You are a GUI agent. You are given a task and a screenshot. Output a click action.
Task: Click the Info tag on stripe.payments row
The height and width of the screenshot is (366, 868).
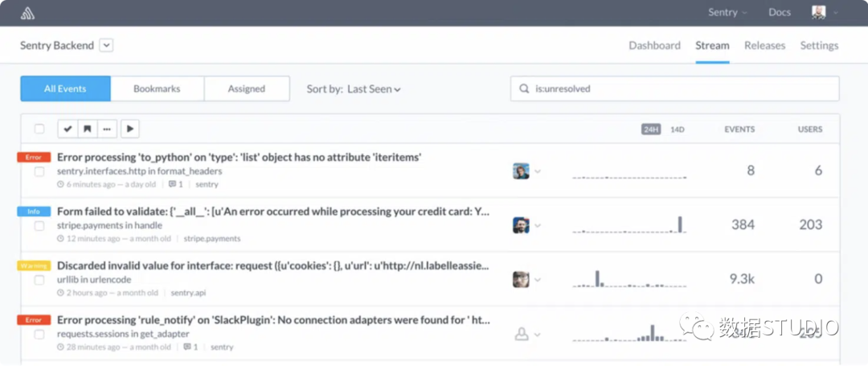[34, 212]
